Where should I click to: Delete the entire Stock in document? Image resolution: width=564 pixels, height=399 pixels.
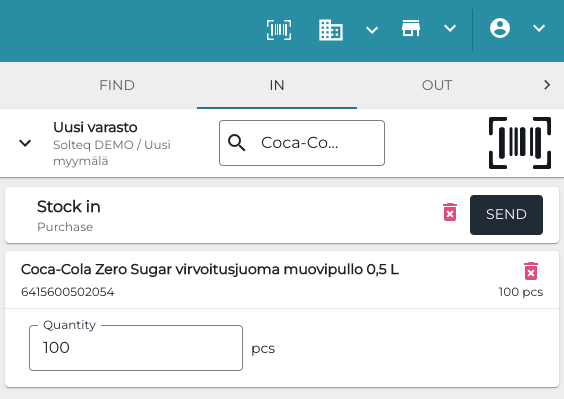[450, 212]
